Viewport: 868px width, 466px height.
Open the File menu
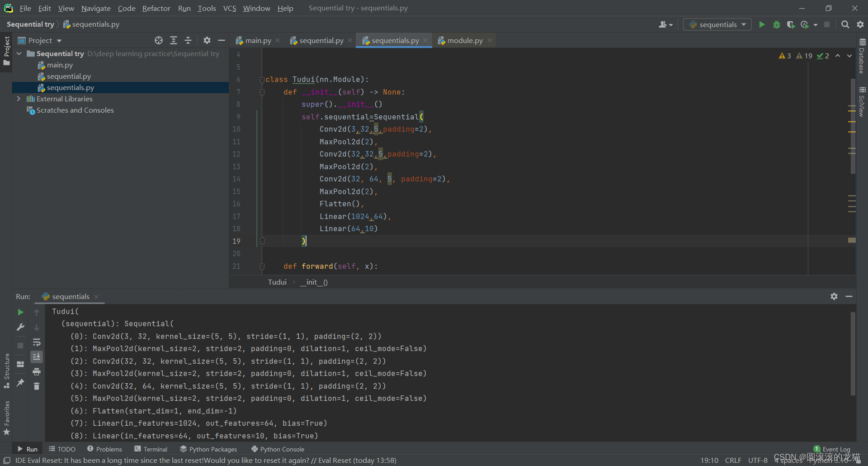coord(25,8)
